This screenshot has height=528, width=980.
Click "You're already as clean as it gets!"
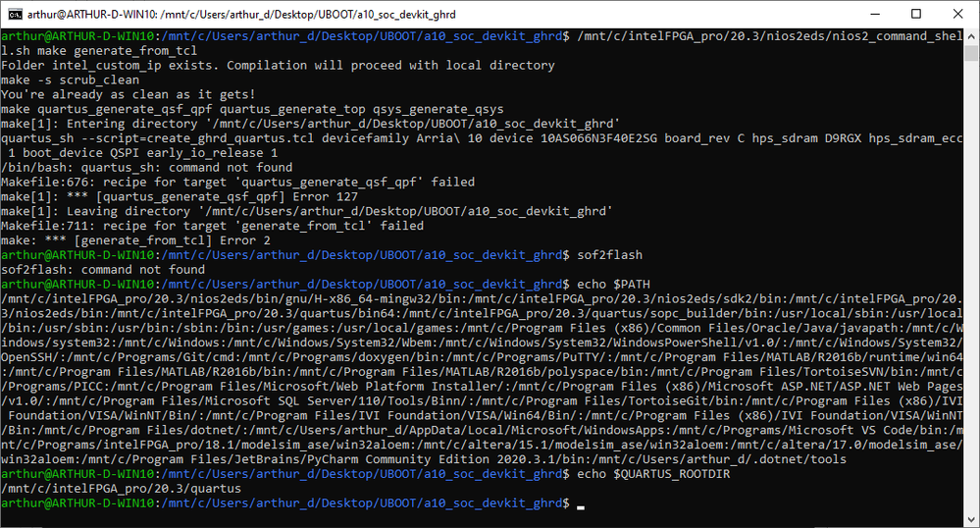point(129,94)
